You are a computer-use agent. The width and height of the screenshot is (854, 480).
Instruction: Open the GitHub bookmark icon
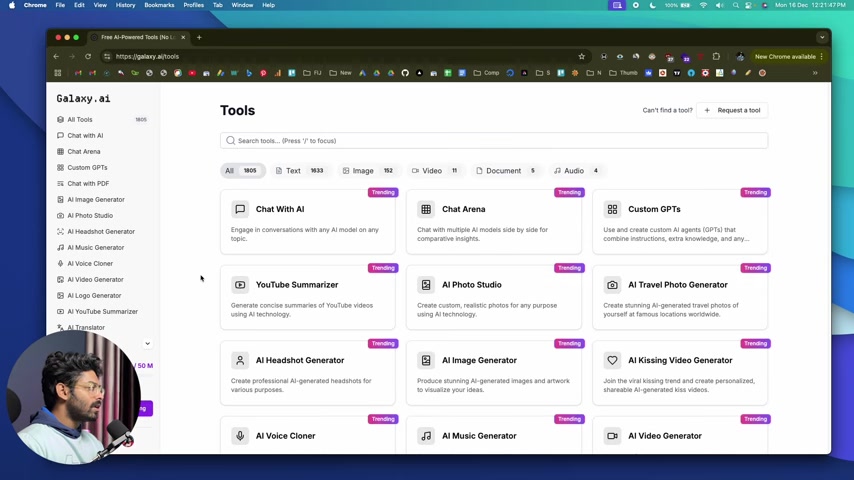(x=405, y=73)
